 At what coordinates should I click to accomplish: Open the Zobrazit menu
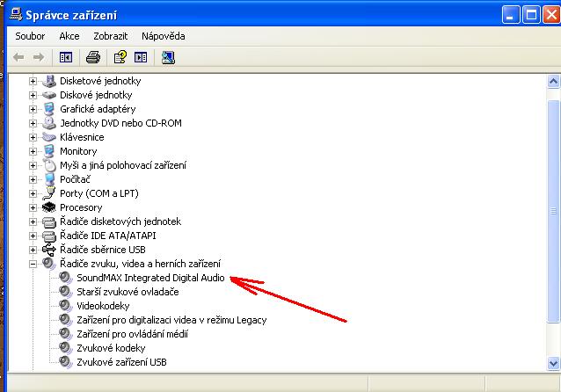click(x=111, y=36)
